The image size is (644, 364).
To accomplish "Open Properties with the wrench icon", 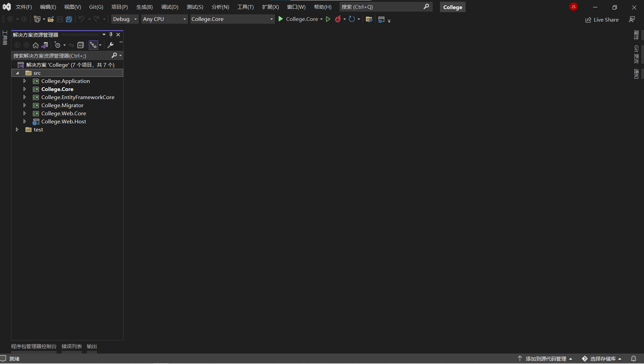I will (x=110, y=45).
